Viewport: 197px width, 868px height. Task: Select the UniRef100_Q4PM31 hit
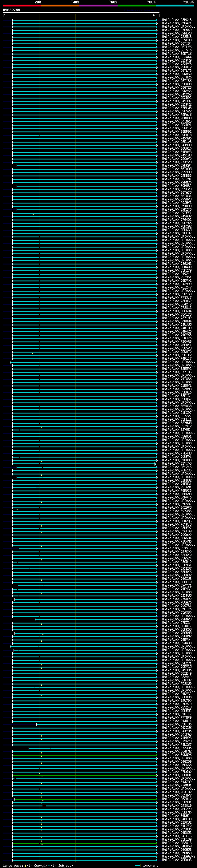click(x=177, y=484)
